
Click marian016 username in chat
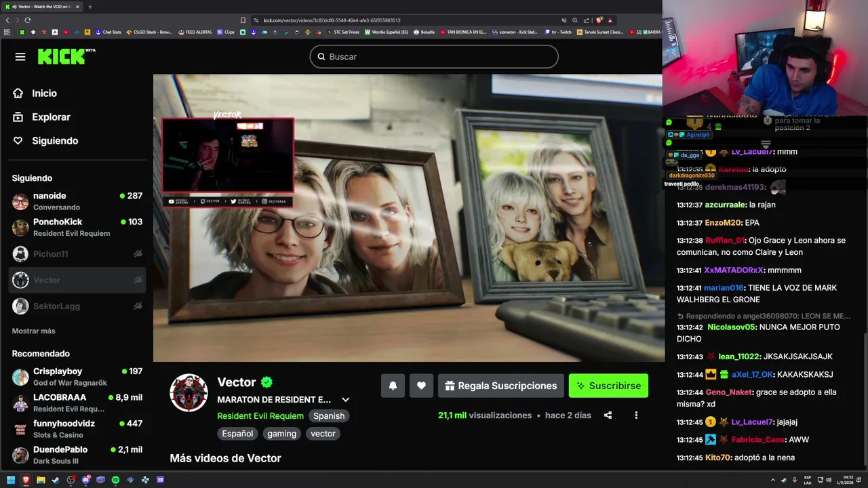point(724,288)
